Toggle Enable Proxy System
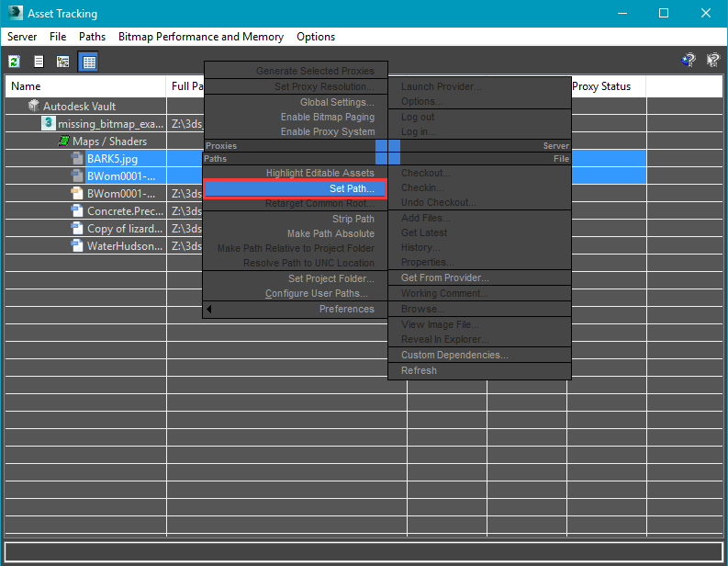This screenshot has width=728, height=566. tap(328, 132)
